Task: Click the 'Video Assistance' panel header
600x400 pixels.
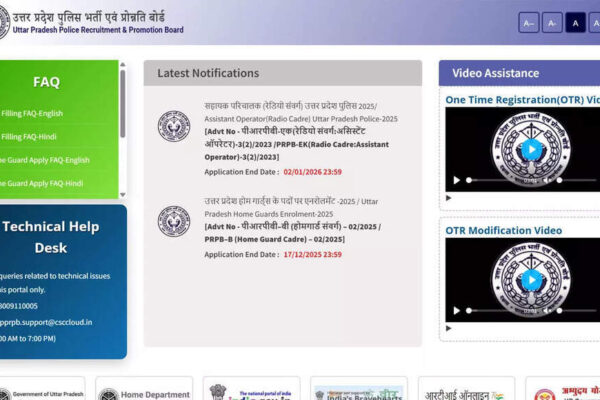Action: pos(519,73)
